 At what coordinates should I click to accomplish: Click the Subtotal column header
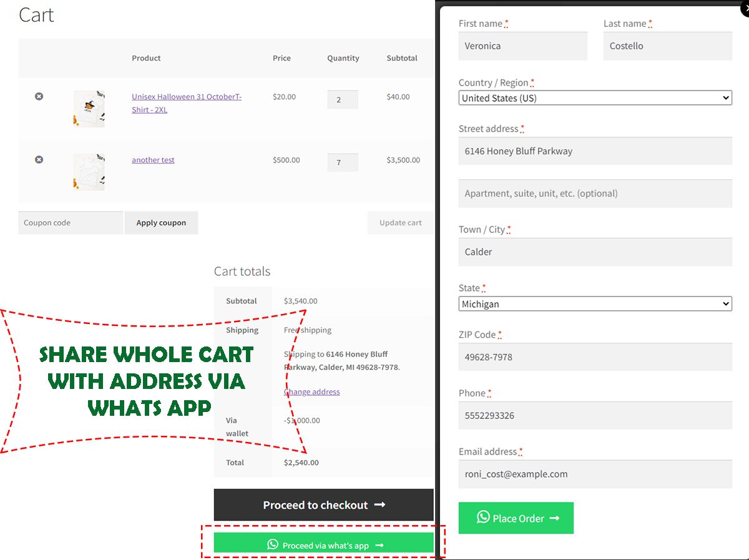click(402, 58)
